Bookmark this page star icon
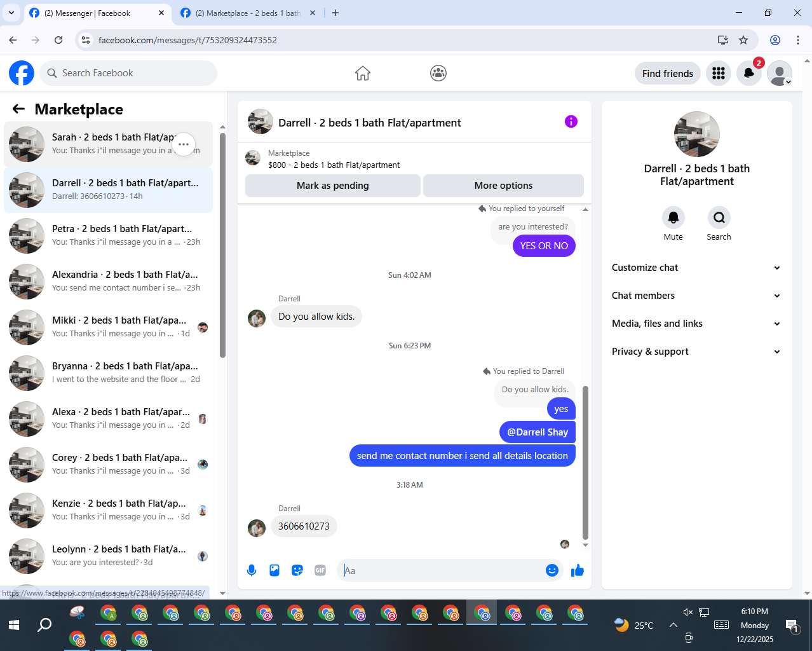The height and width of the screenshot is (651, 812). (x=743, y=40)
